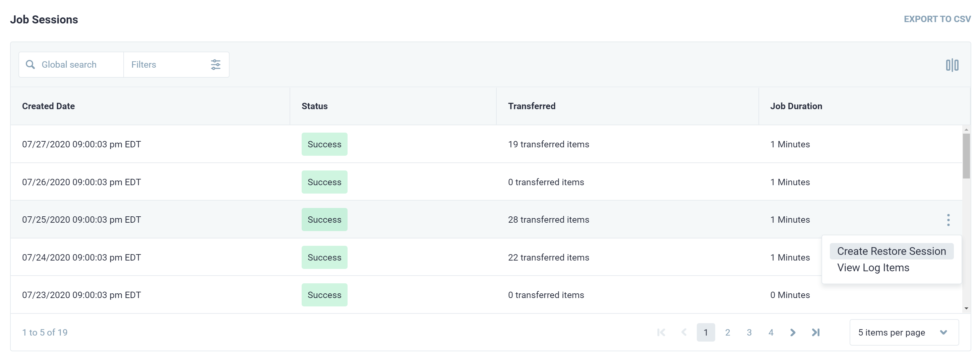Choose View Log Items from menu

pos(873,268)
